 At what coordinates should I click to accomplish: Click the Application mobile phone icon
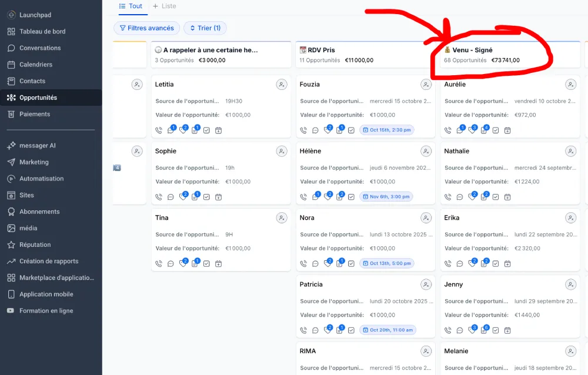11,294
